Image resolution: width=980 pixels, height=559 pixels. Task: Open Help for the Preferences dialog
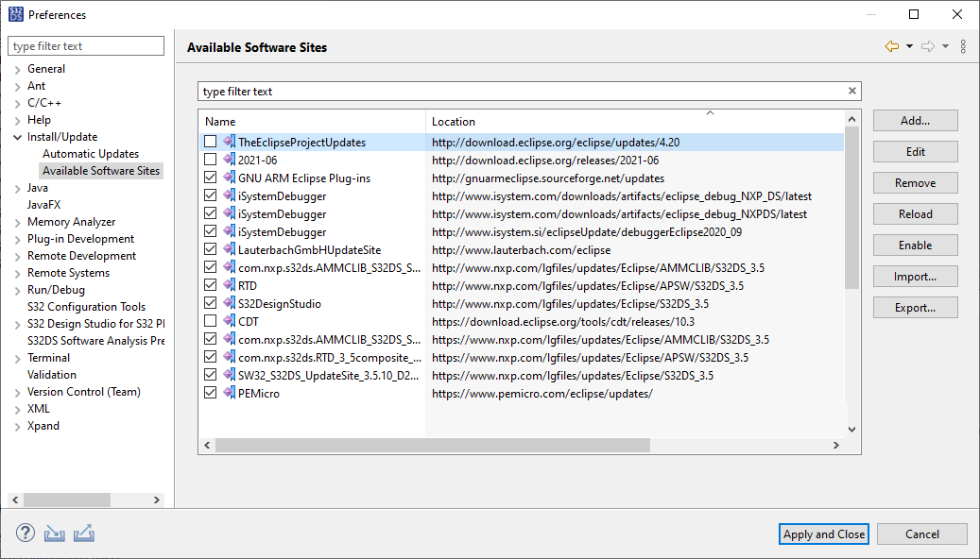click(x=25, y=533)
